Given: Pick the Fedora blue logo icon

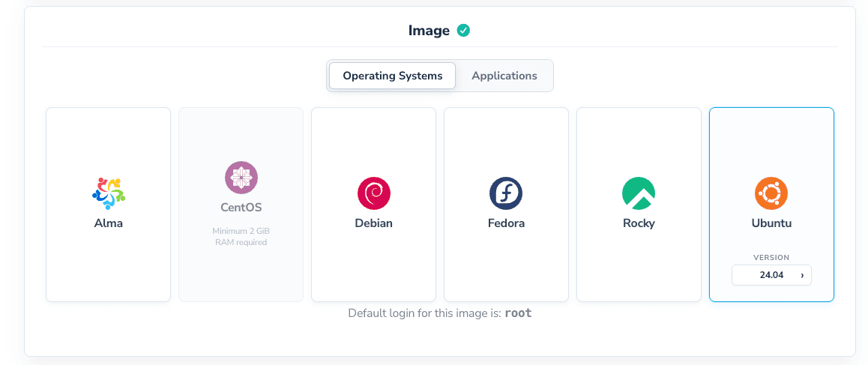Looking at the screenshot, I should click(506, 193).
